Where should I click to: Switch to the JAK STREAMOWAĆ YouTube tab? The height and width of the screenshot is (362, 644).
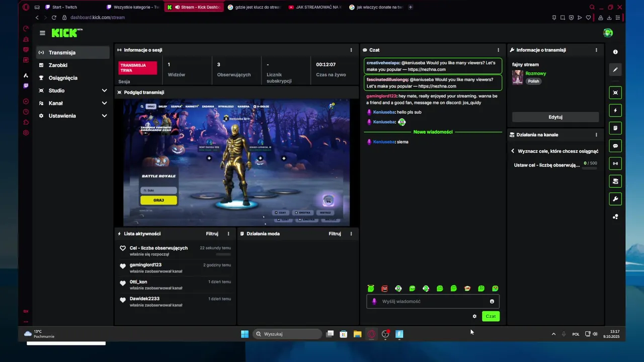tap(314, 7)
